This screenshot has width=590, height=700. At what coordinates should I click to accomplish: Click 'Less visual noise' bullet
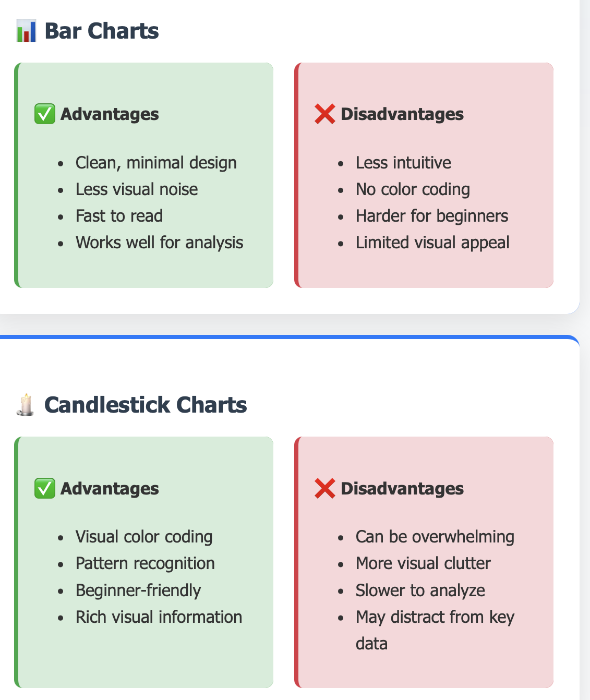click(x=137, y=189)
